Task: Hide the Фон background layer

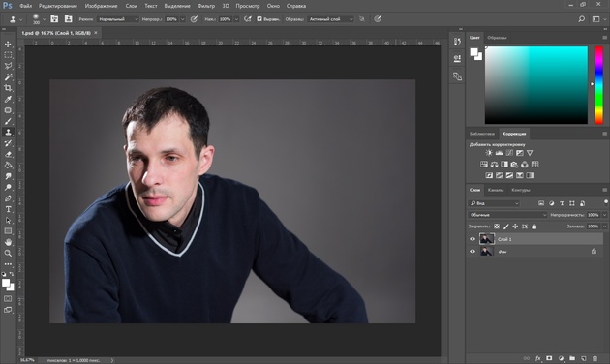Action: click(x=473, y=252)
